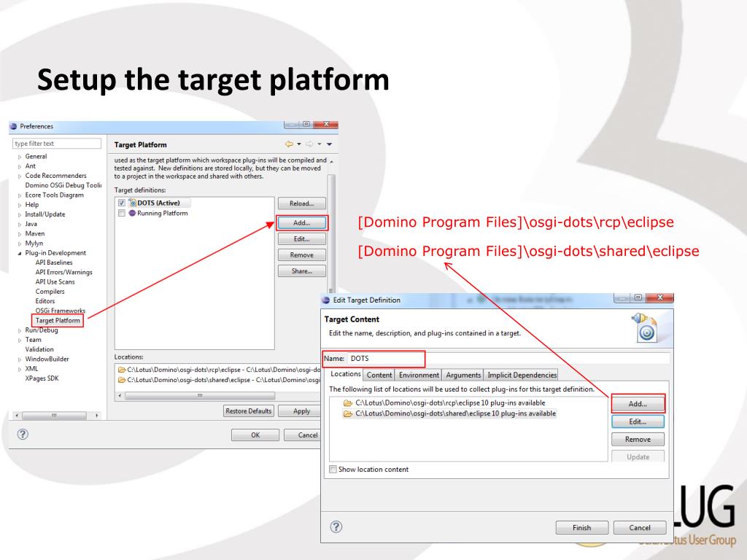Click Remove button in Target Platform page
This screenshot has width=747, height=560.
pos(301,255)
